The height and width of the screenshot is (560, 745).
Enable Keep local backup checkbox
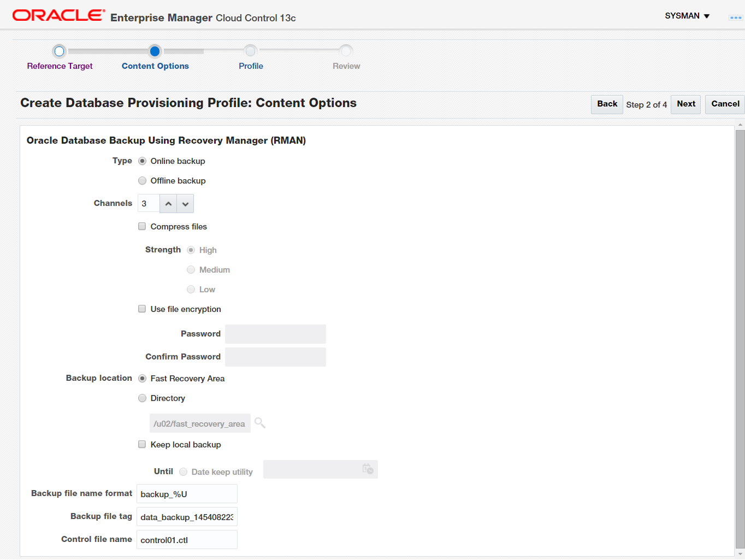point(142,444)
